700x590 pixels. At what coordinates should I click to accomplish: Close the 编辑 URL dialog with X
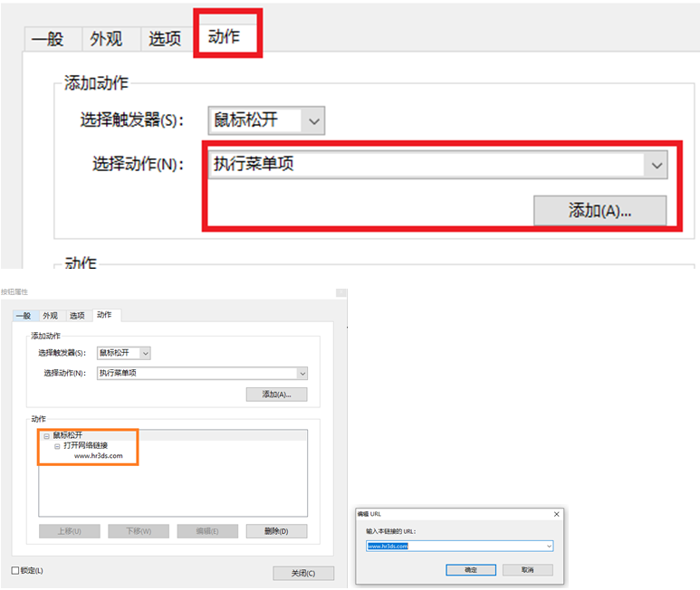(555, 513)
